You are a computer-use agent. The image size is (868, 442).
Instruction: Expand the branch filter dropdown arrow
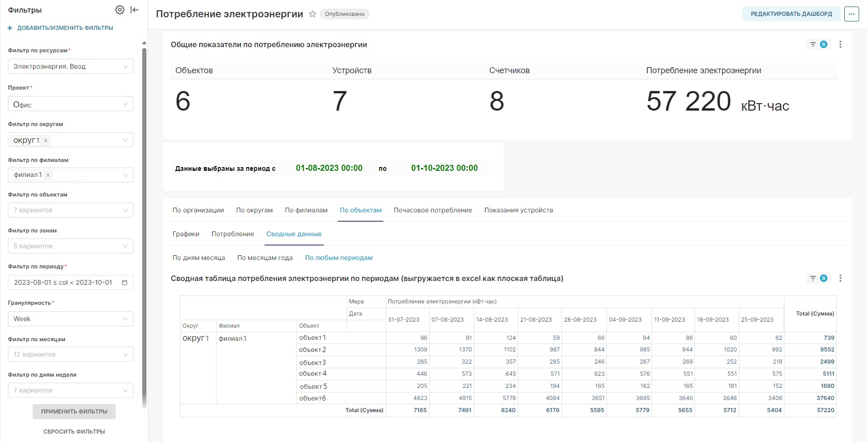coord(125,175)
